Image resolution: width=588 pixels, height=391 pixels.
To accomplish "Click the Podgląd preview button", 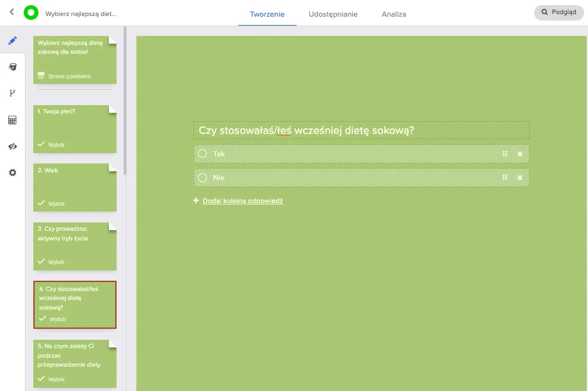I will click(559, 12).
